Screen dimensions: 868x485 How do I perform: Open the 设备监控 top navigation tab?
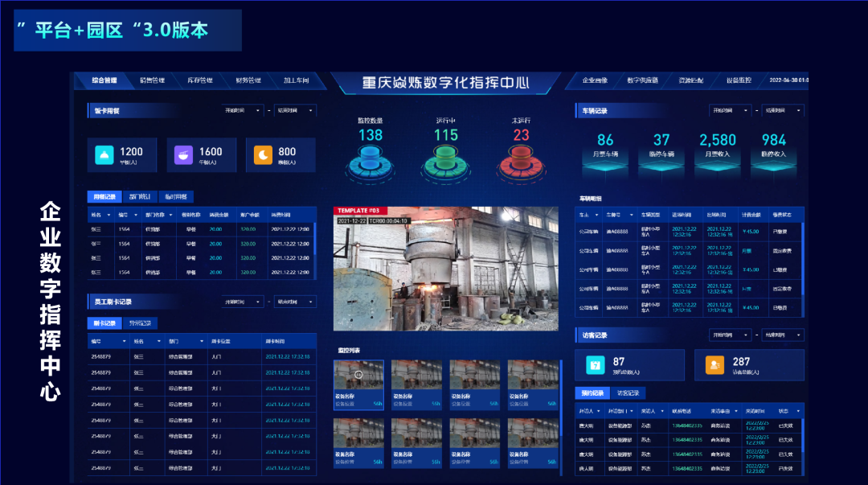coord(739,80)
